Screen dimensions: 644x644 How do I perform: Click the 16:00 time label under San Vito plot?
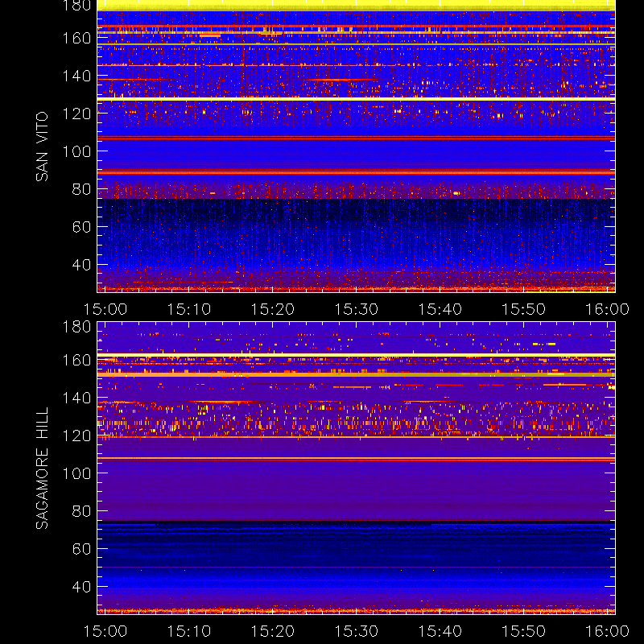[x=607, y=309]
